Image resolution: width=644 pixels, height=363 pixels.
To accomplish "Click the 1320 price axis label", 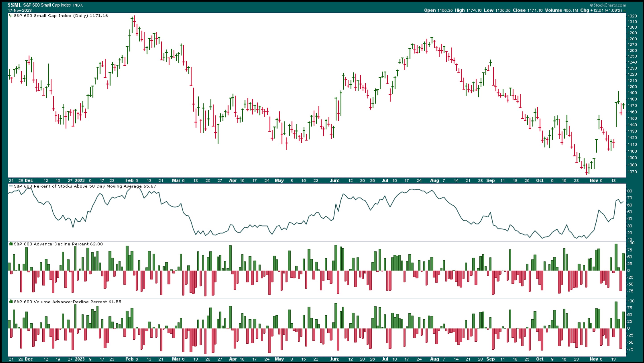I will [x=632, y=16].
